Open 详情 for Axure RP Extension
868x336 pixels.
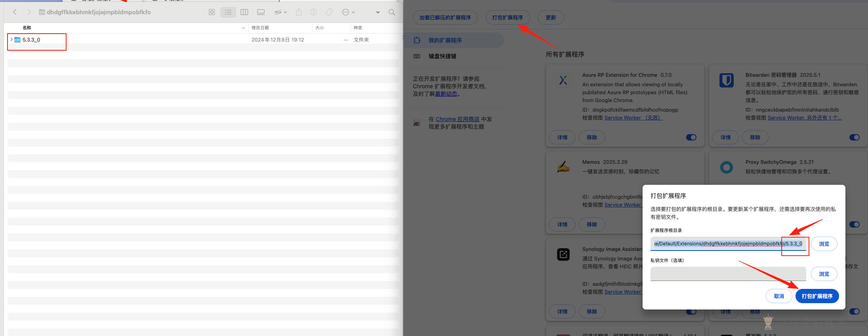562,137
